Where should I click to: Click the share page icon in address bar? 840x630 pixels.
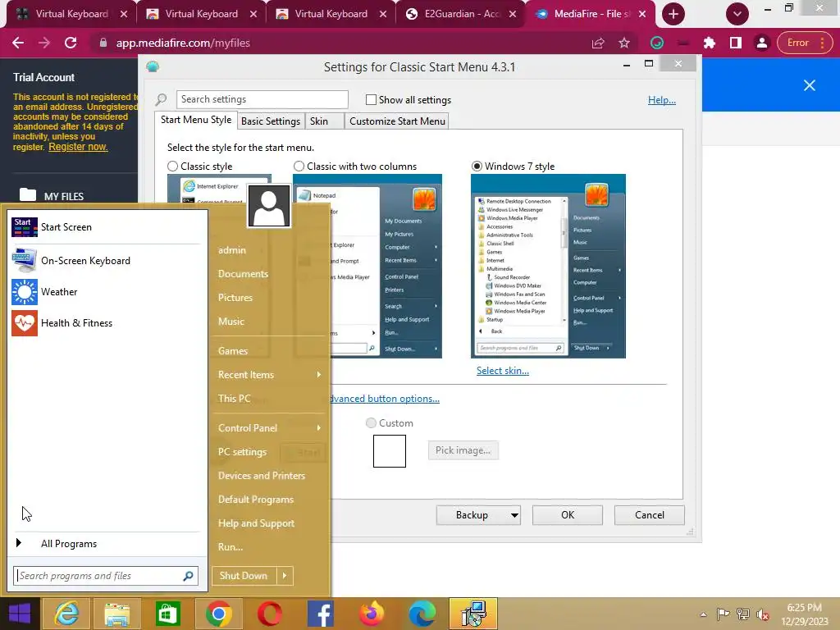(x=598, y=43)
